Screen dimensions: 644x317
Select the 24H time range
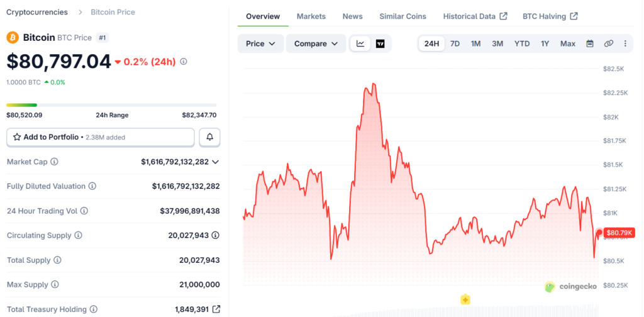[x=431, y=43]
